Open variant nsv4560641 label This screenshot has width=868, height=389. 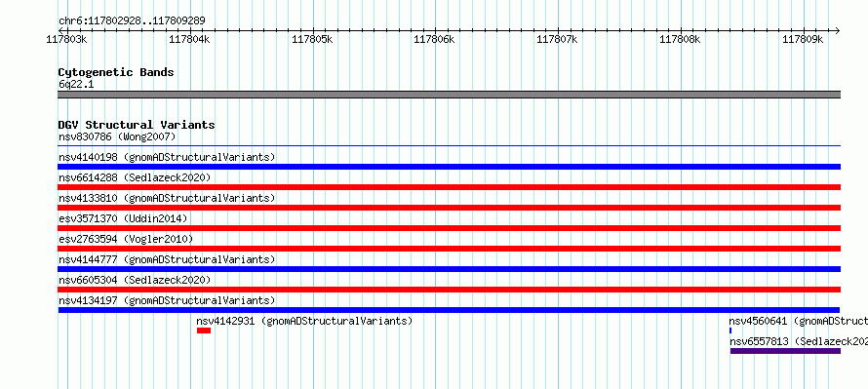point(798,321)
